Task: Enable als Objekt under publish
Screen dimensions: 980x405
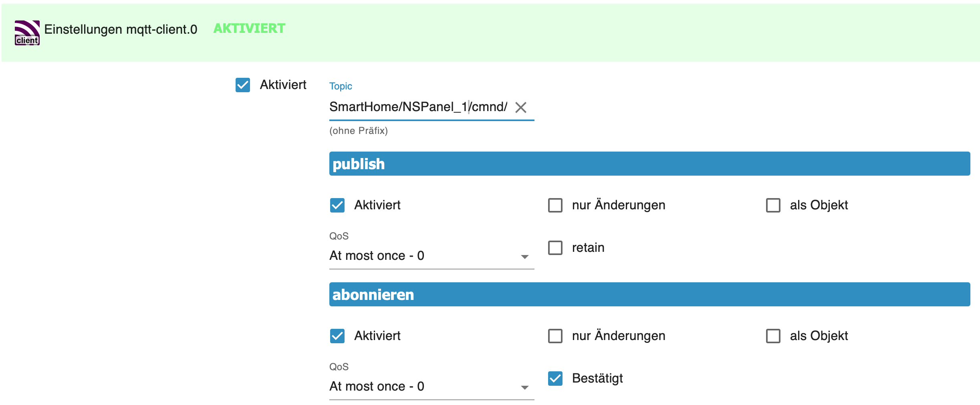Action: [772, 205]
